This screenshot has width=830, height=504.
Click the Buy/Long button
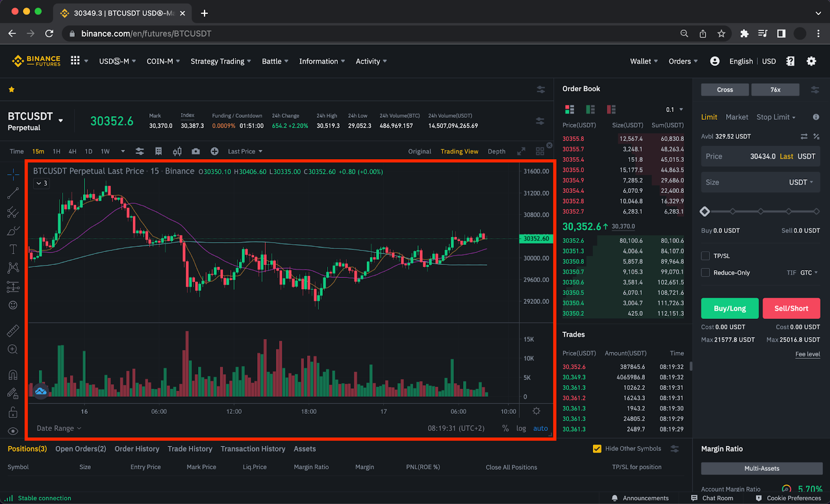(730, 308)
